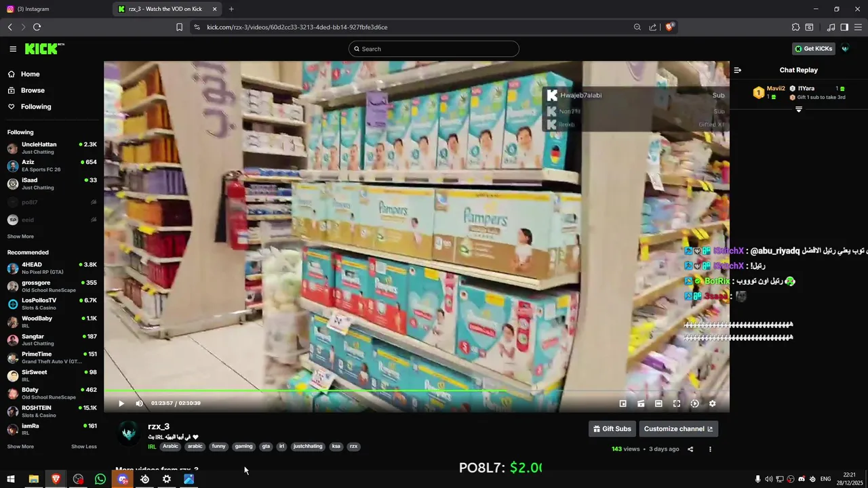The height and width of the screenshot is (488, 868).
Task: Open File Explorer from the taskbar
Action: pos(33,479)
